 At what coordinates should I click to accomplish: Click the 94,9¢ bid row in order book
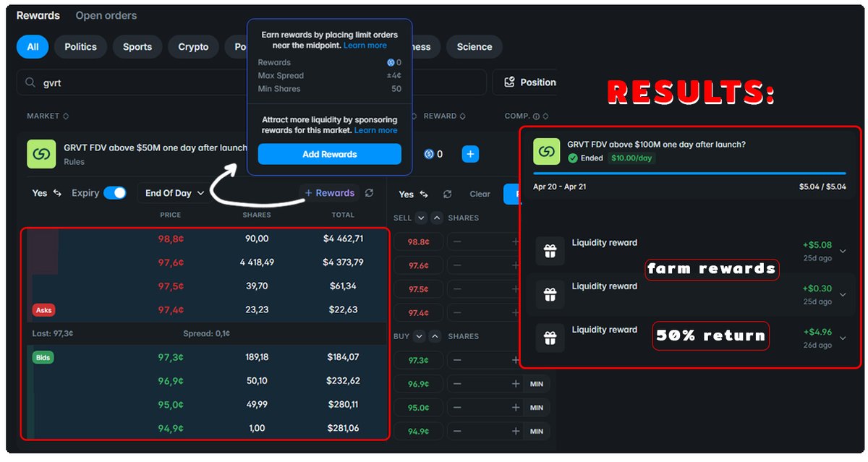pyautogui.click(x=208, y=428)
